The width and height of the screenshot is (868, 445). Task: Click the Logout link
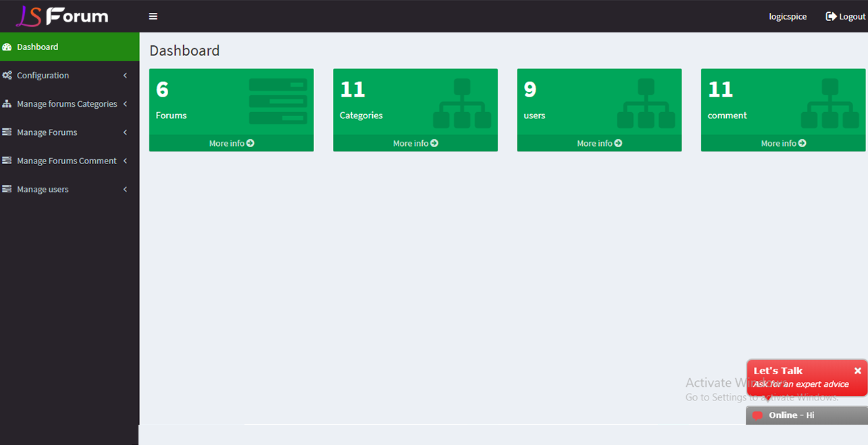click(x=845, y=16)
